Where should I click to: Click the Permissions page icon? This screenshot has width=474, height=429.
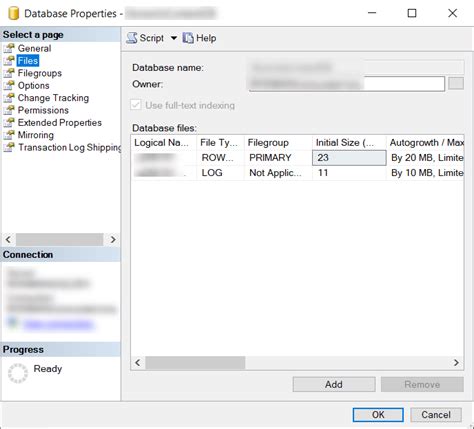click(9, 110)
